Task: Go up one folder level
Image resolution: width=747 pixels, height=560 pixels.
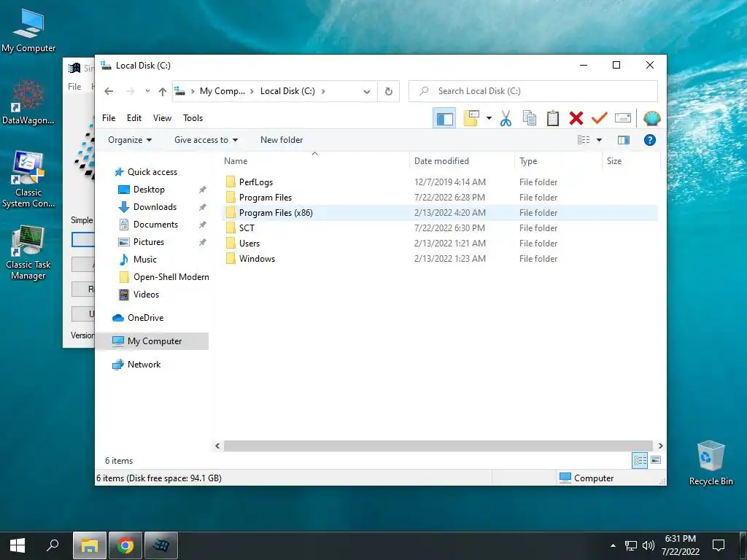Action: coord(163,91)
